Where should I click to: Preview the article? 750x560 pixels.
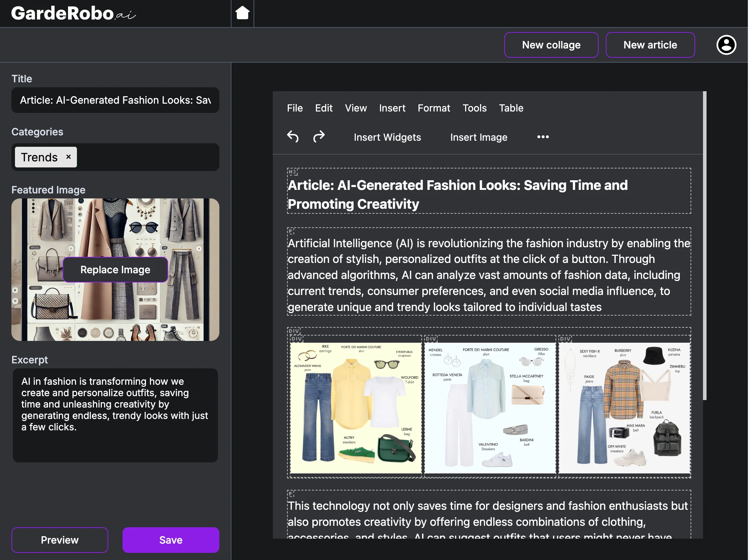pyautogui.click(x=60, y=540)
